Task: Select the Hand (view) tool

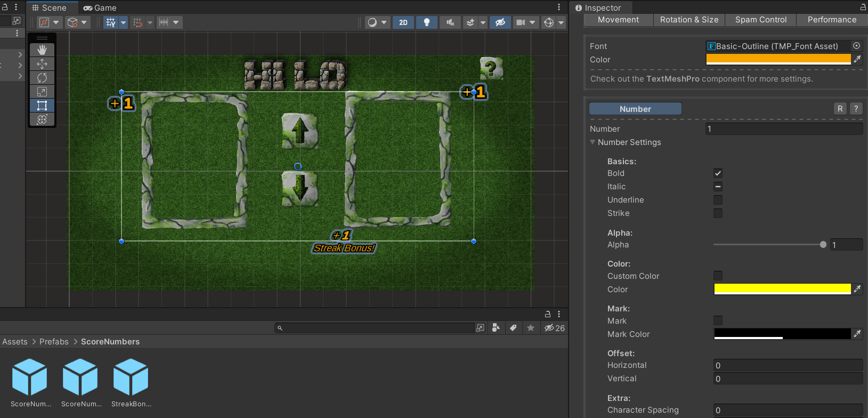Action: 42,50
